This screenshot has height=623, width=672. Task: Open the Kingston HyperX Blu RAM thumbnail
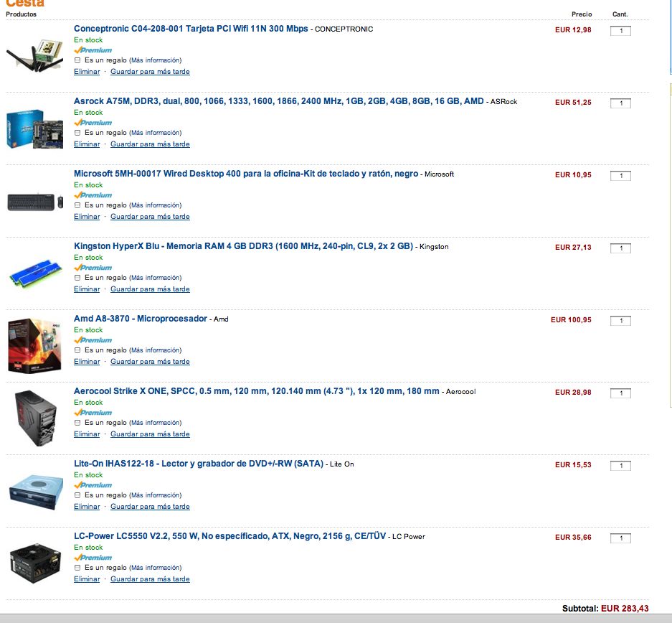[35, 273]
